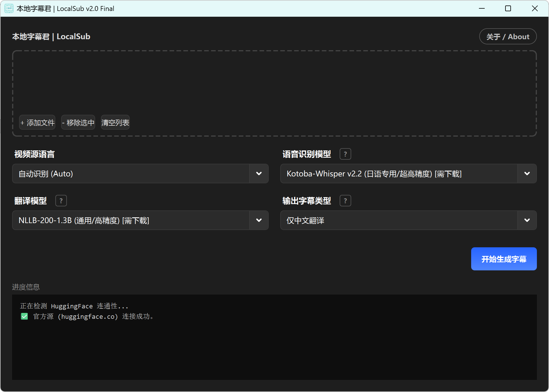Expand the NLLB-200-1.3B translation model dropdown
The width and height of the screenshot is (549, 392).
click(259, 220)
